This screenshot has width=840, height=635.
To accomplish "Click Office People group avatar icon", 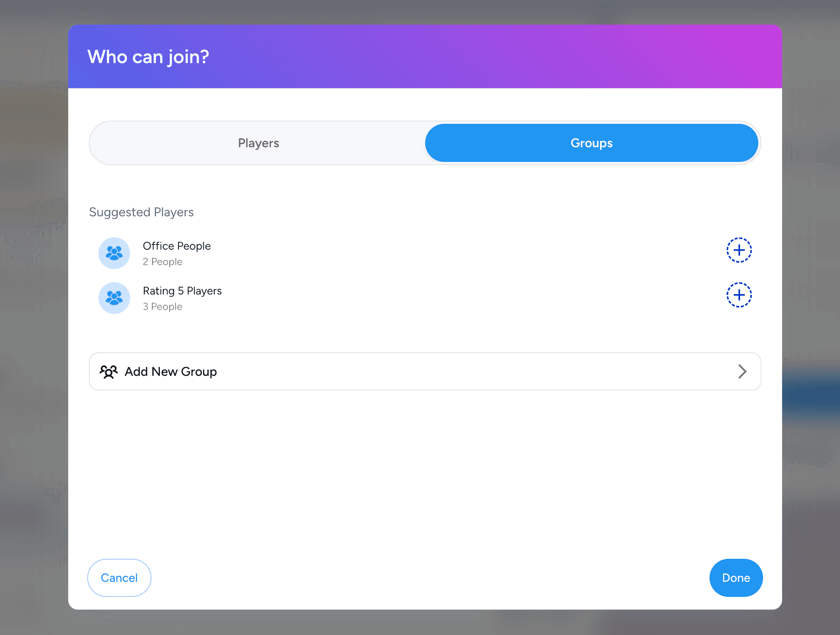I will [114, 253].
